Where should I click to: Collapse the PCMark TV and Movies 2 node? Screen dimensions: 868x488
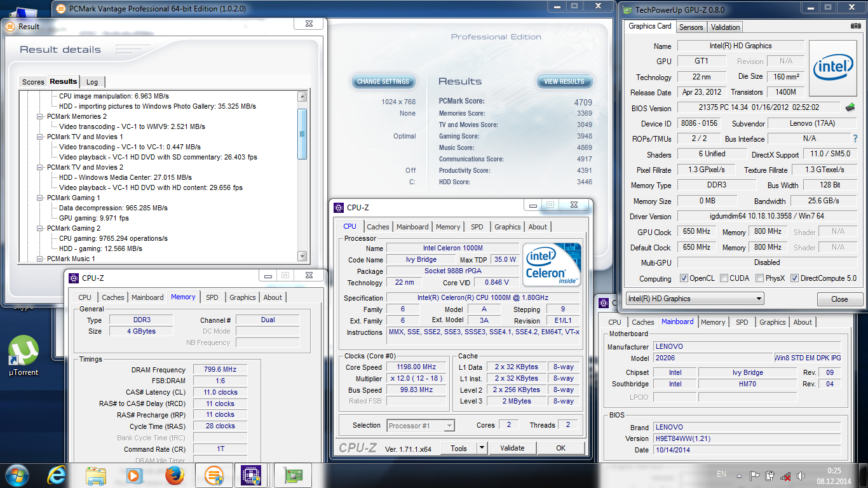pos(40,168)
